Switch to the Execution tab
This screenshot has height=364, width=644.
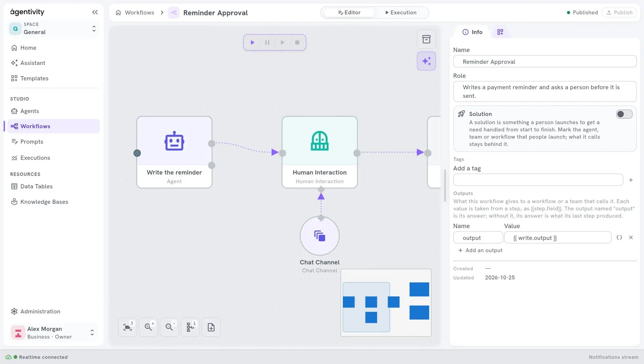[x=401, y=12]
